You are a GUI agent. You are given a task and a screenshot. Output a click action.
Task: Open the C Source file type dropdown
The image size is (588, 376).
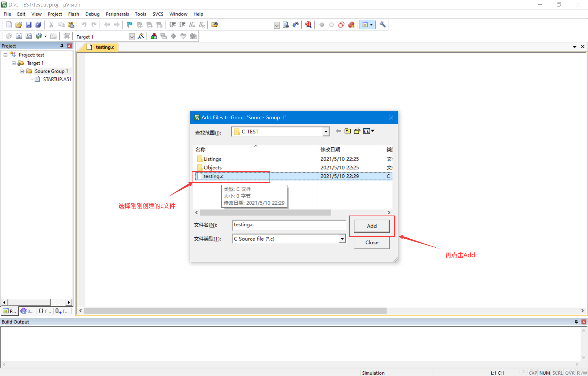(342, 239)
